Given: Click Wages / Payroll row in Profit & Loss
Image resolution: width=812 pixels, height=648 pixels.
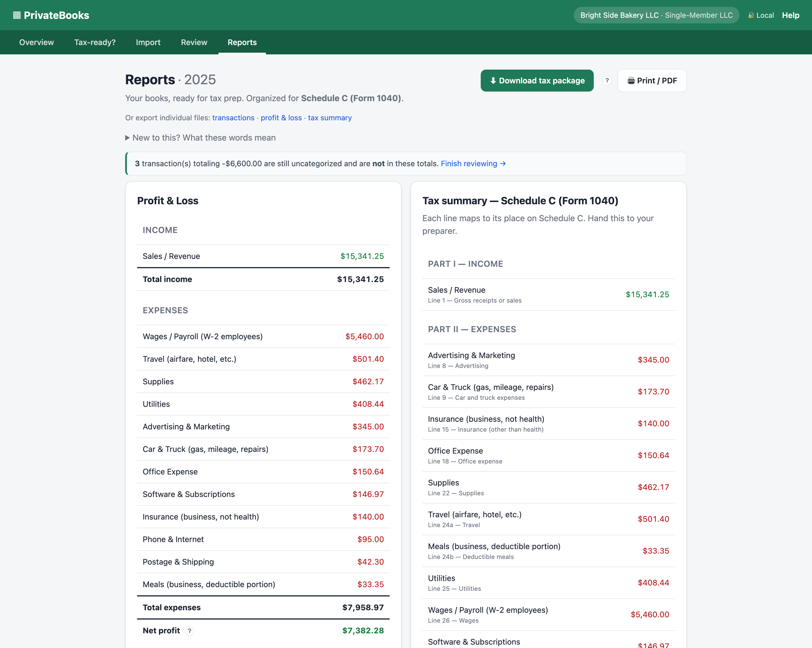Looking at the screenshot, I should coord(263,336).
